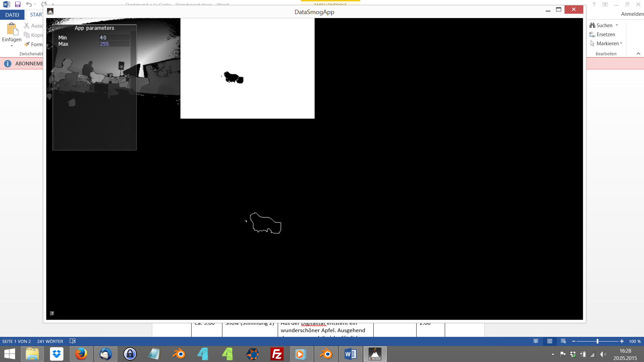The height and width of the screenshot is (362, 644).
Task: Switch to print layout view
Action: 549,341
